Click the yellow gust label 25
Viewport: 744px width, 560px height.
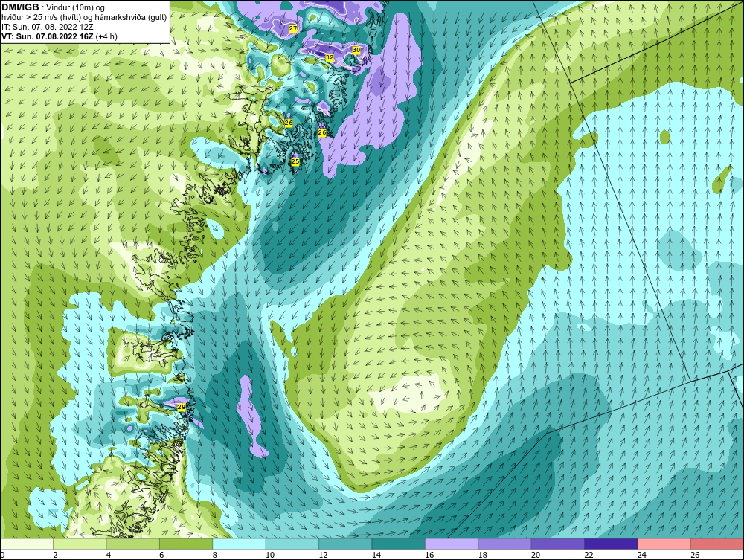(x=295, y=161)
